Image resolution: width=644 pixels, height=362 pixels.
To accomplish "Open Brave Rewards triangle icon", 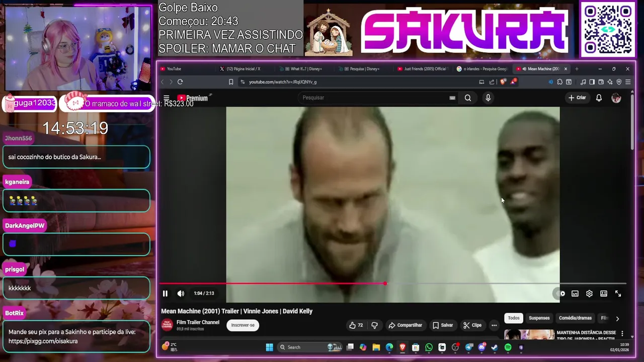I will pos(514,81).
